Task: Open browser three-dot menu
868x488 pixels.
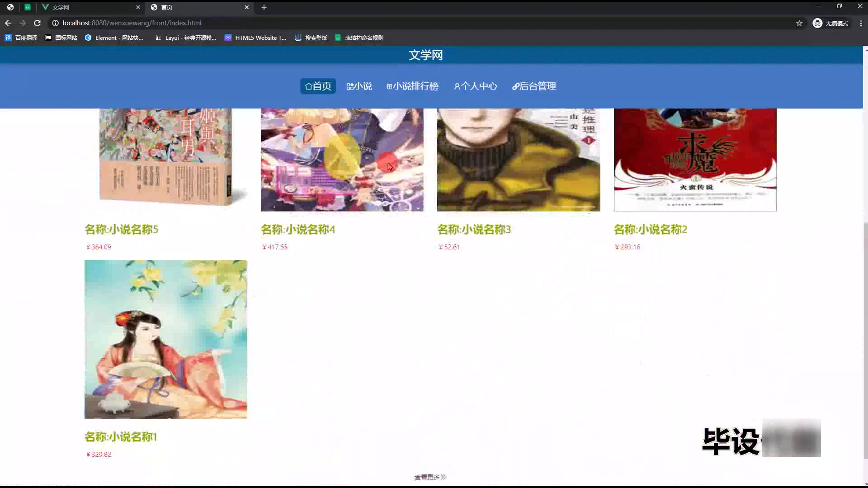Action: [861, 23]
